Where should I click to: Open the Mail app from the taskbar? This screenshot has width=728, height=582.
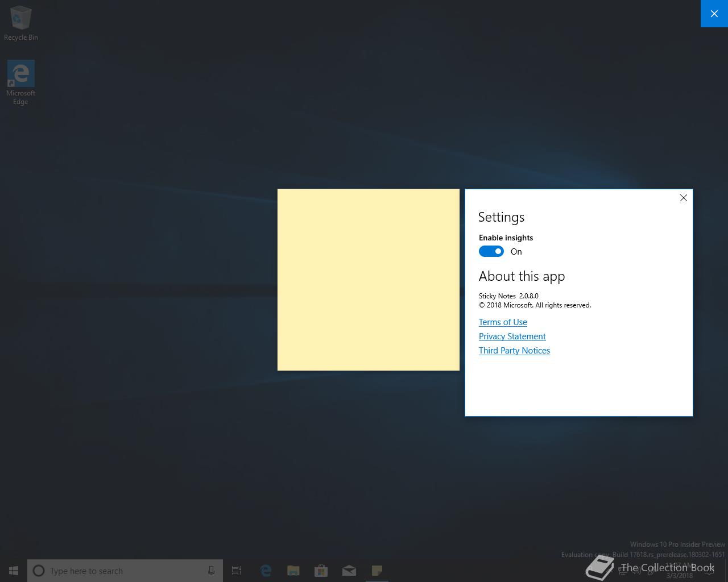[x=349, y=571]
